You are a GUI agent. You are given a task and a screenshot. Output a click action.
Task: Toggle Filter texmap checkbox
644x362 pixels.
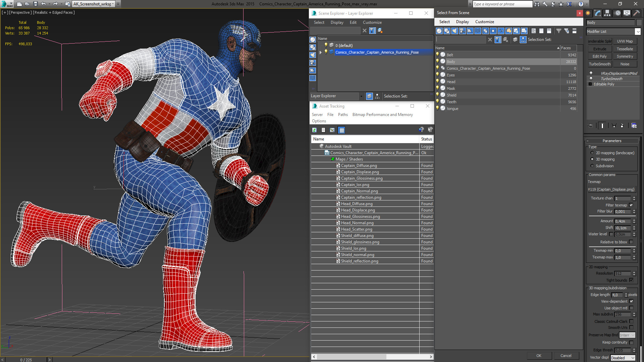point(631,205)
